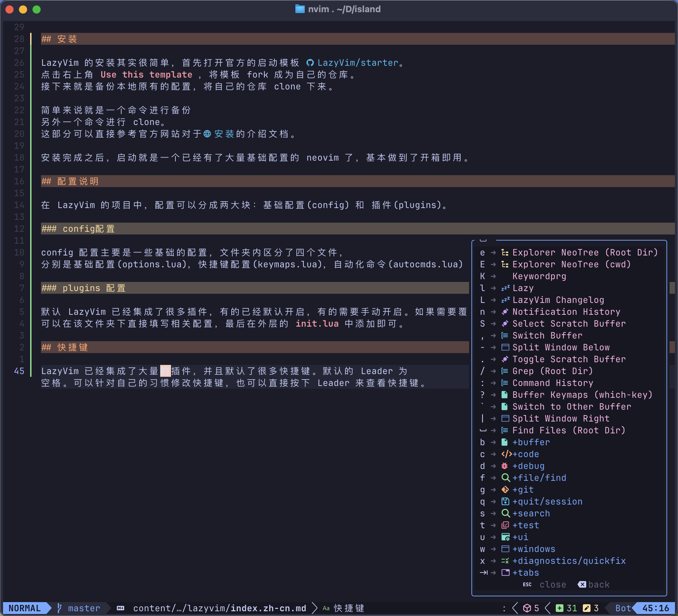Click the Toggle Scratch Buffer icon
Image resolution: width=678 pixels, height=616 pixels.
[505, 359]
